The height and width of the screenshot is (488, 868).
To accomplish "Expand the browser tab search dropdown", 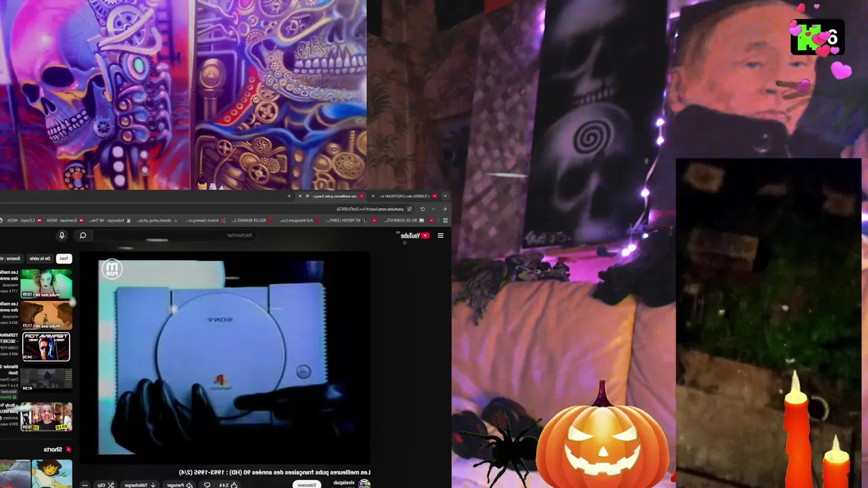I will [445, 196].
